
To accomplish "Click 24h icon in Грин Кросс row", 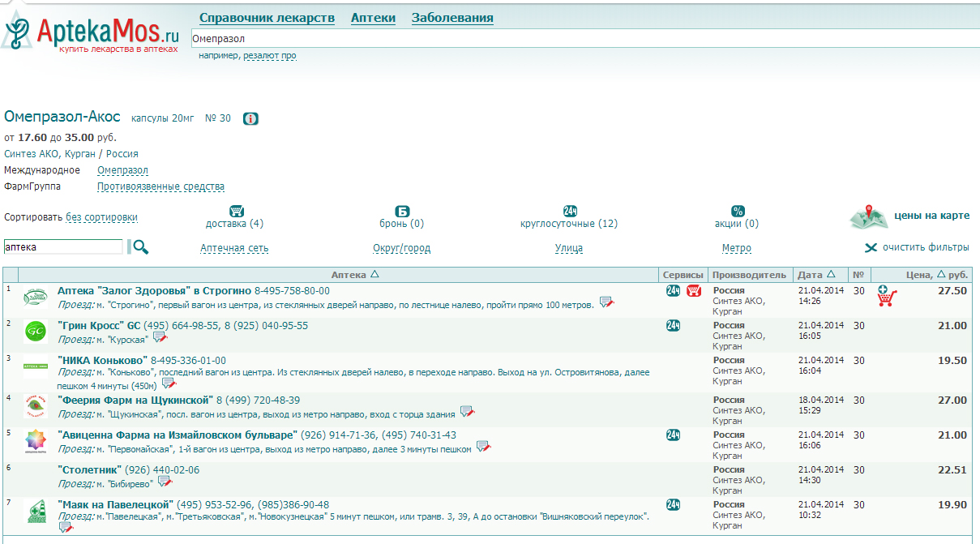I will (x=673, y=326).
